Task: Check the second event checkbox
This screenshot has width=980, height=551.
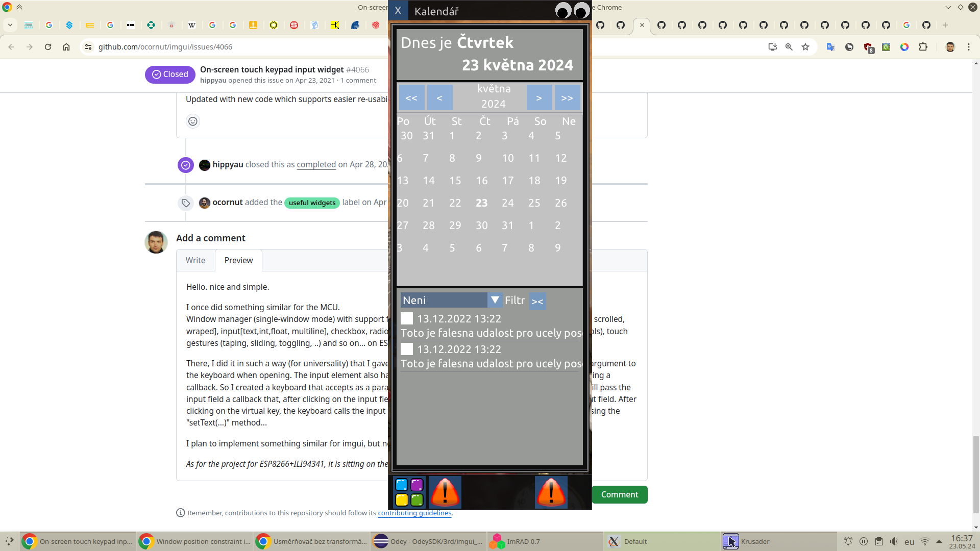Action: [x=407, y=349]
